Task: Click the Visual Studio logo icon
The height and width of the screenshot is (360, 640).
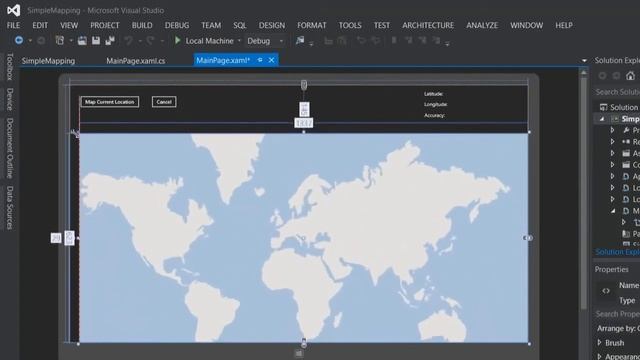Action: pyautogui.click(x=13, y=10)
